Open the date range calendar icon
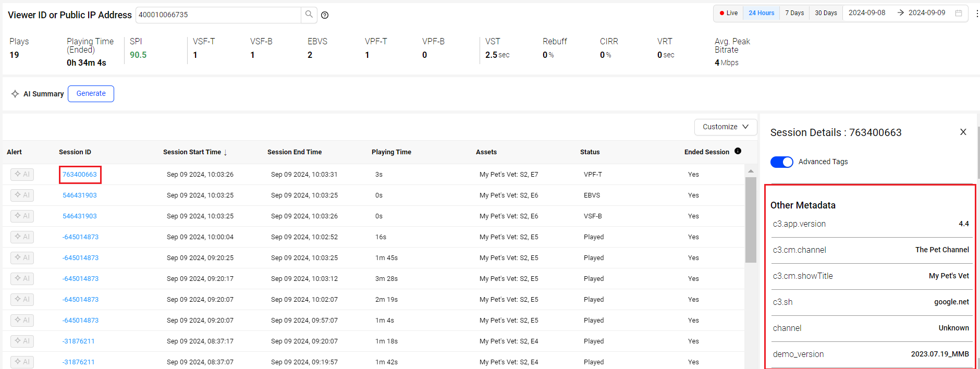 click(959, 13)
